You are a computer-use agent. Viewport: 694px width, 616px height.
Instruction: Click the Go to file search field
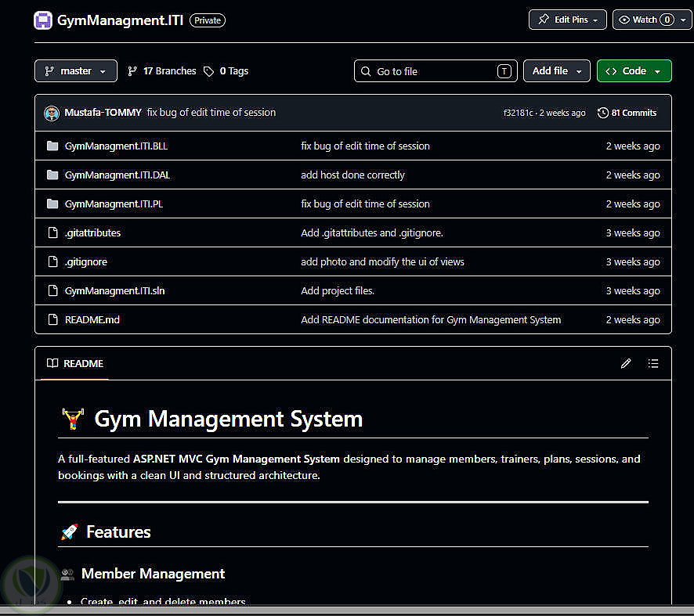pos(436,70)
